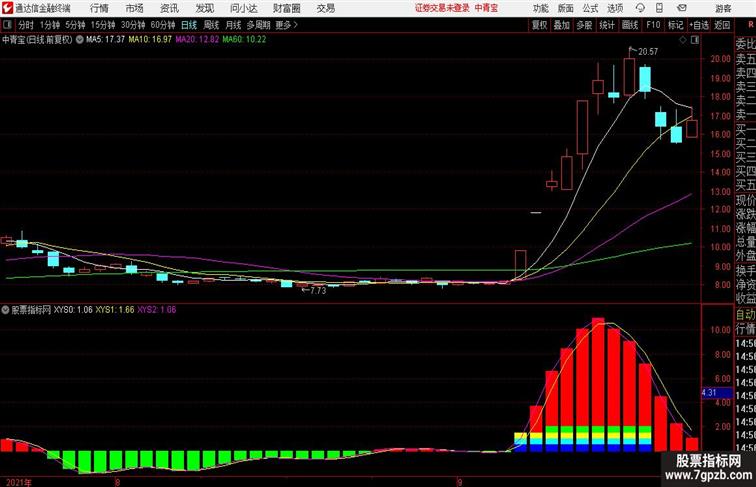This screenshot has width=756, height=487.
Task: Switch to the 月线 monthly tab
Action: click(233, 25)
